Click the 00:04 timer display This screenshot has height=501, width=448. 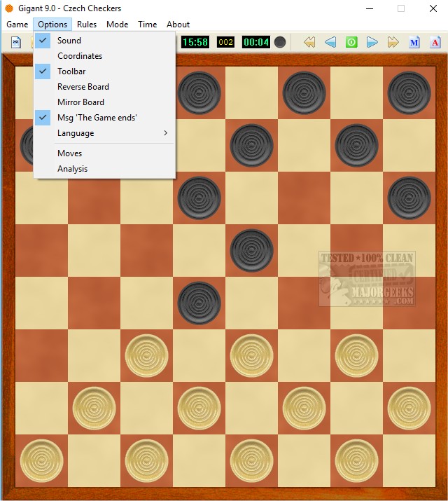click(256, 42)
